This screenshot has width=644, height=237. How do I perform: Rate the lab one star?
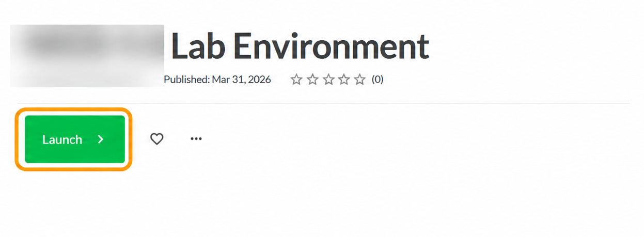(x=296, y=80)
